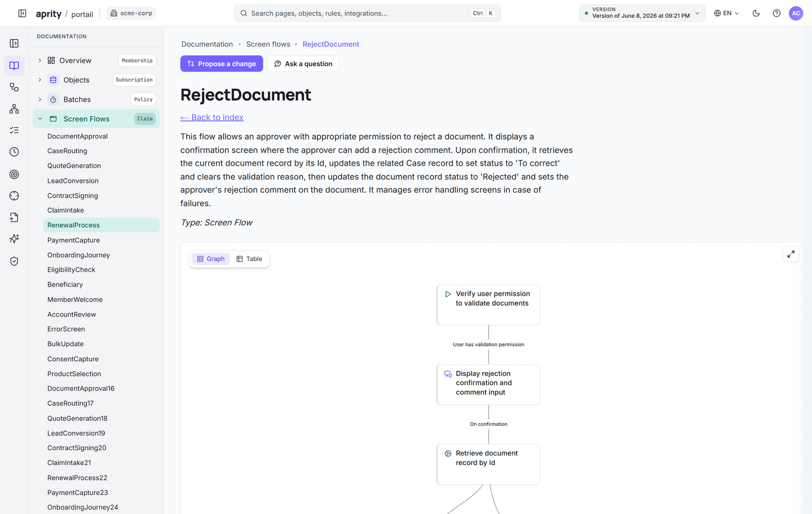812x514 pixels.
Task: Click the Membership tag beside Overview
Action: (137, 61)
